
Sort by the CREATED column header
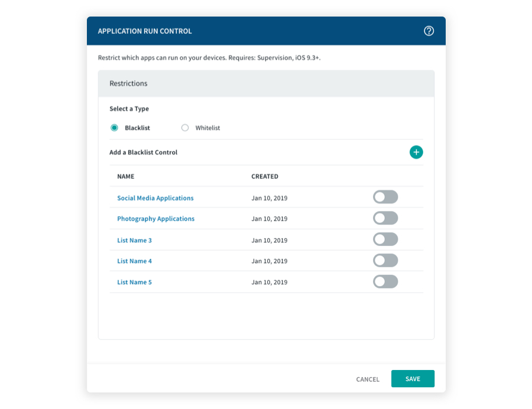264,177
